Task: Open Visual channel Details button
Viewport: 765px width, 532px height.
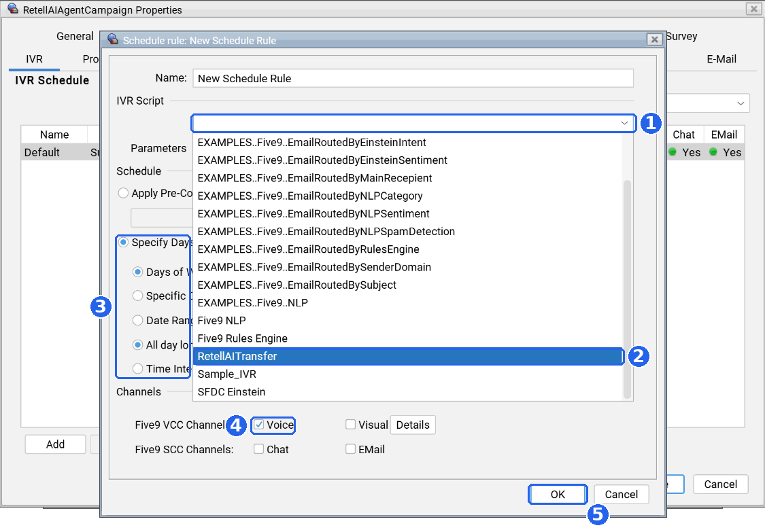Action: [x=413, y=425]
